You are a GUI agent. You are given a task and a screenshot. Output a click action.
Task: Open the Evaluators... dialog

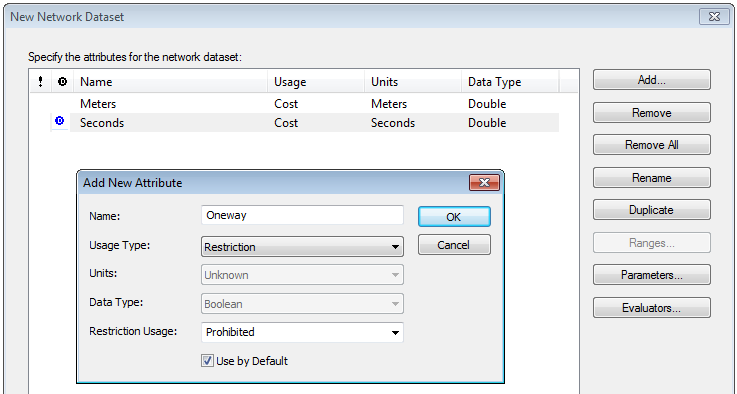(x=651, y=308)
